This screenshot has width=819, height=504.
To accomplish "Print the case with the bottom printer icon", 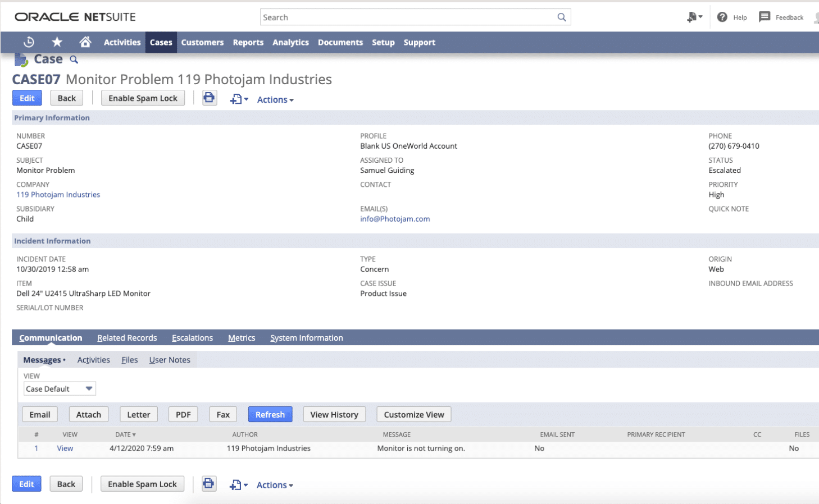I will coord(209,484).
